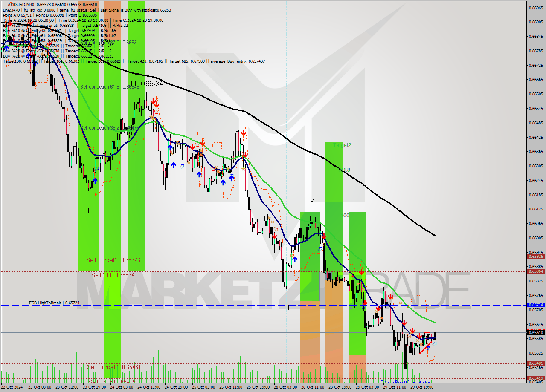Click the '28 Oct 11:00' time axis label
This screenshot has width=546, height=392.
click(x=313, y=387)
